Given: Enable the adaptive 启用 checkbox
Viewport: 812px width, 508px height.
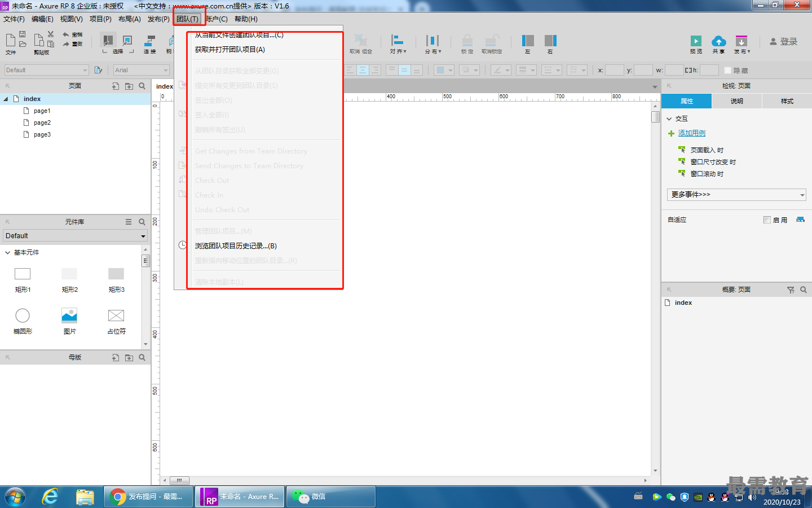Looking at the screenshot, I should [x=767, y=220].
